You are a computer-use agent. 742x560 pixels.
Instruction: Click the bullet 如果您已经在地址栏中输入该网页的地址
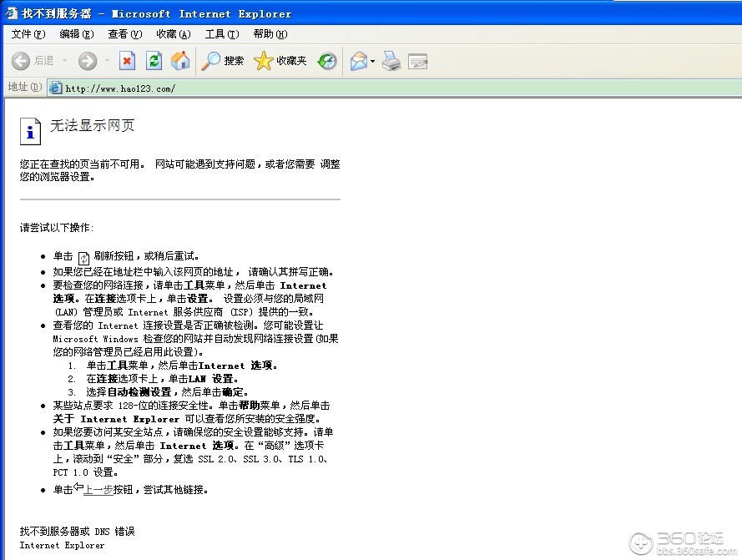pyautogui.click(x=194, y=272)
